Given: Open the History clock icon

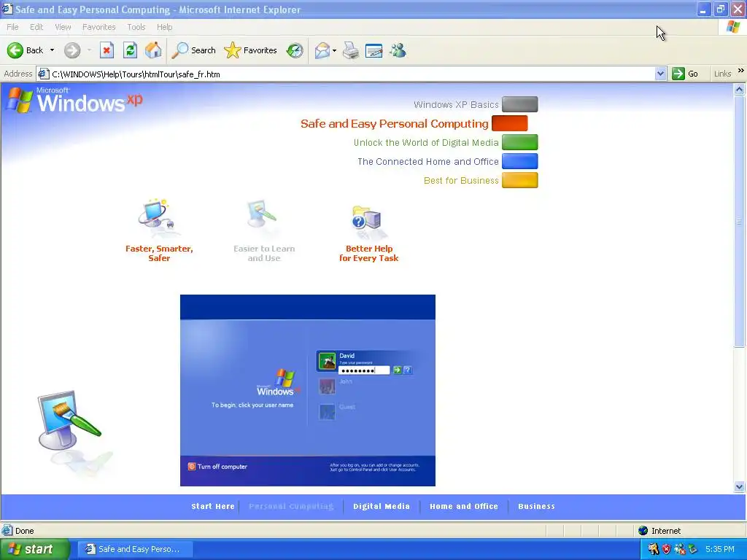Looking at the screenshot, I should (x=295, y=50).
